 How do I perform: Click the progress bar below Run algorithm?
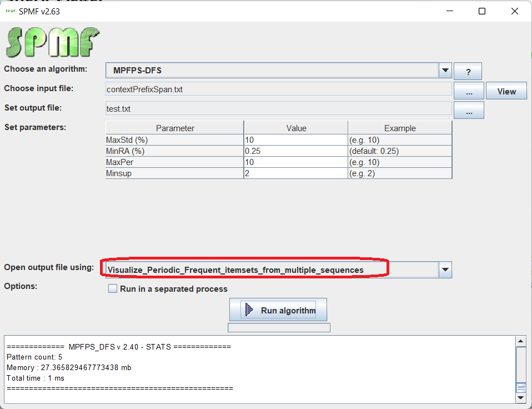(x=279, y=328)
